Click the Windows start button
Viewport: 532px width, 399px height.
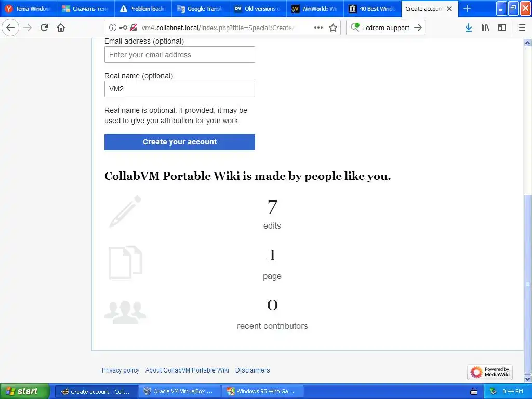pyautogui.click(x=25, y=391)
